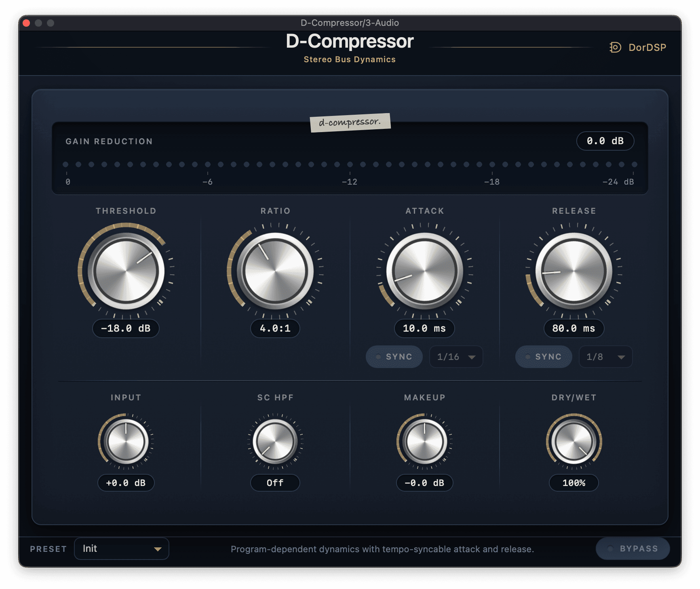
Task: Toggle the BYPASS button
Action: (633, 549)
